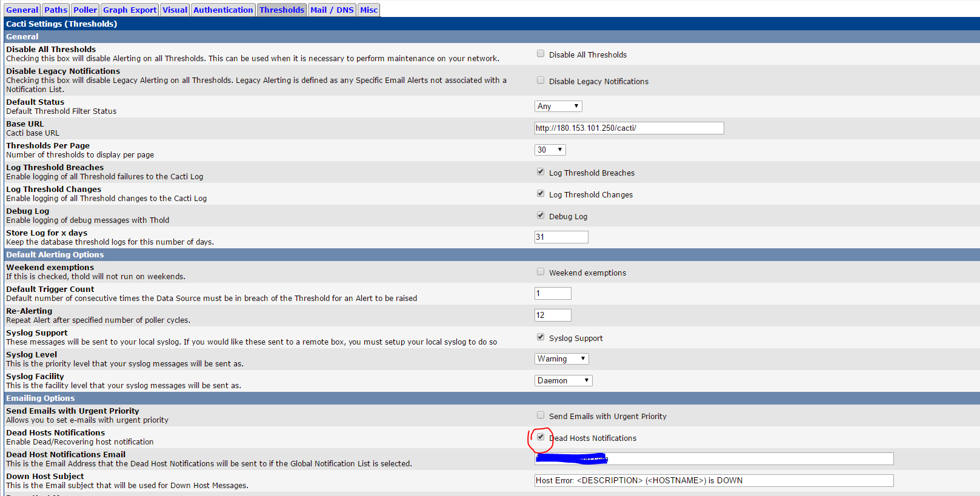Viewport: 980px width, 496px height.
Task: Go to the Graph Export tab
Action: point(130,10)
